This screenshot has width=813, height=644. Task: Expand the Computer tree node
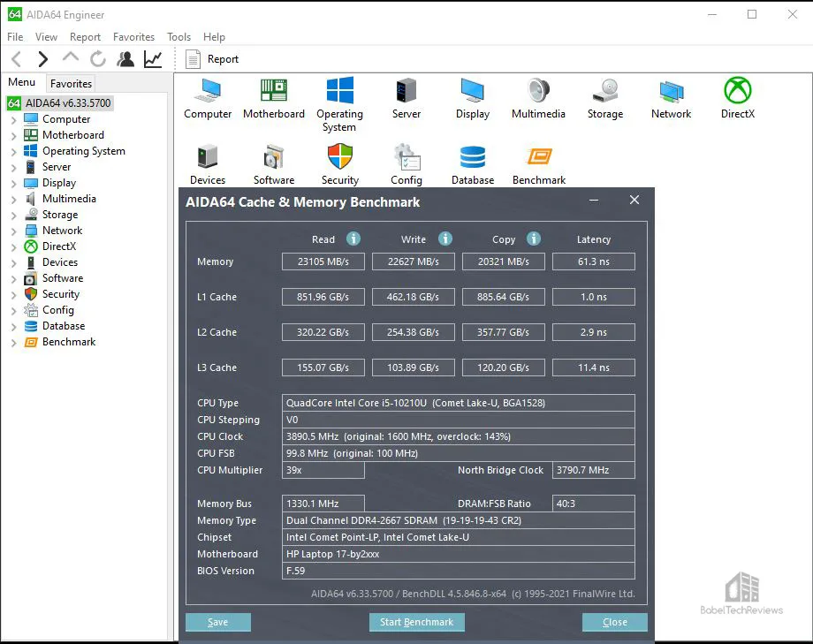[x=14, y=120]
